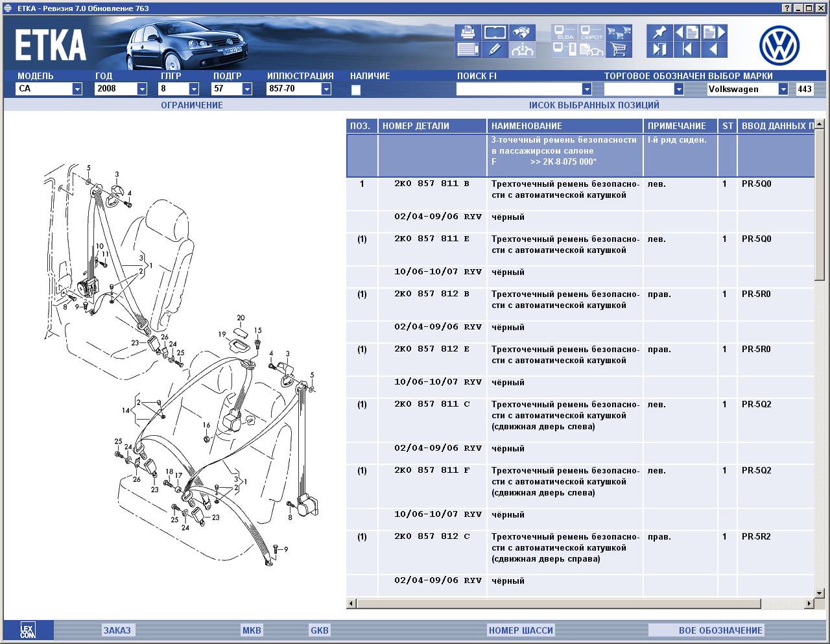This screenshot has height=644, width=830.
Task: Click the ST column header
Action: (x=728, y=126)
